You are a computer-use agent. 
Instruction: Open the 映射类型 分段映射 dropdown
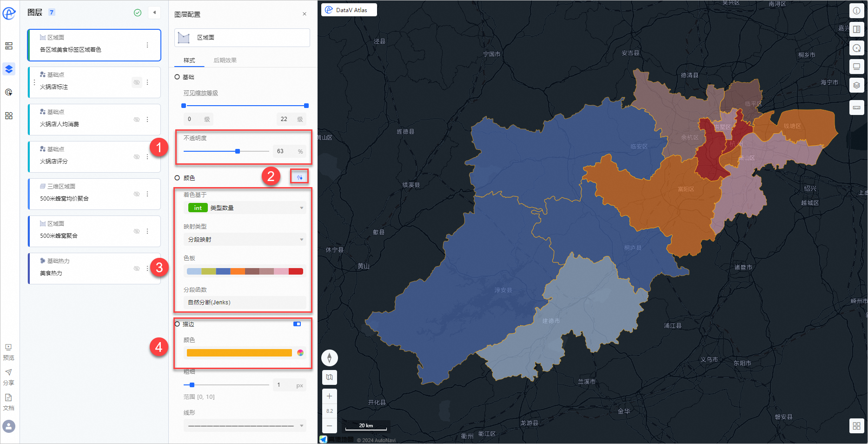(245, 239)
